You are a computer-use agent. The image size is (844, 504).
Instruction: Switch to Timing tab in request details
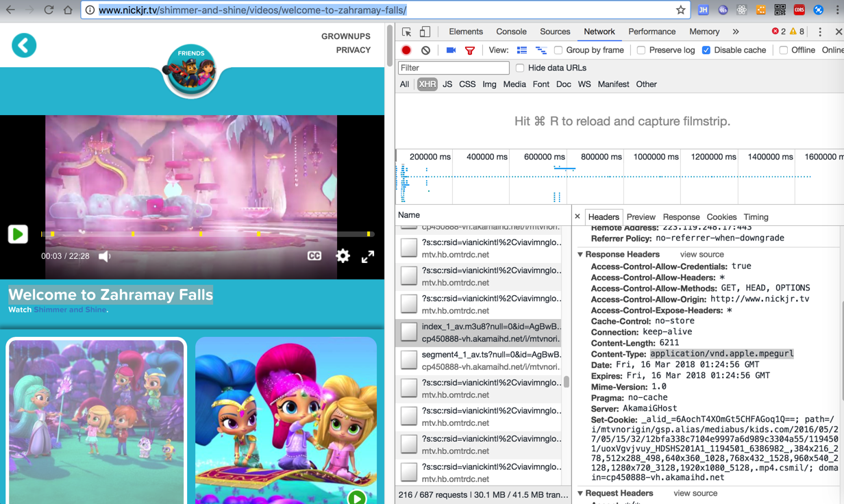(x=756, y=216)
